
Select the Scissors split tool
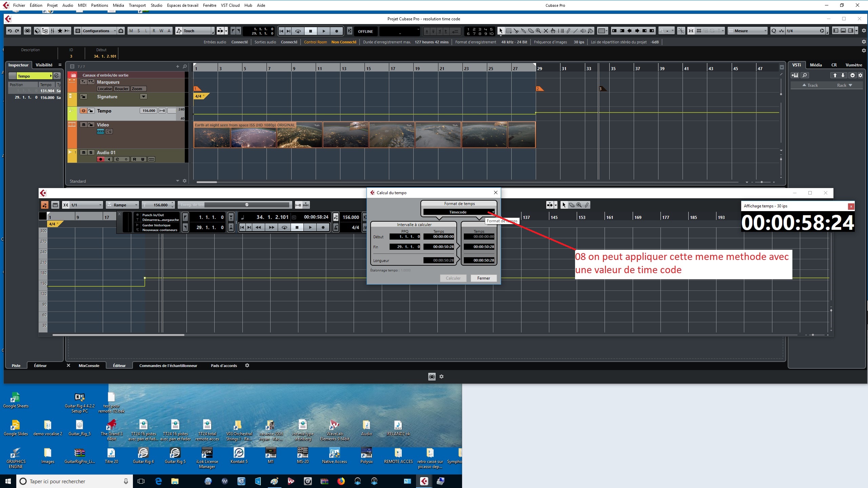517,31
